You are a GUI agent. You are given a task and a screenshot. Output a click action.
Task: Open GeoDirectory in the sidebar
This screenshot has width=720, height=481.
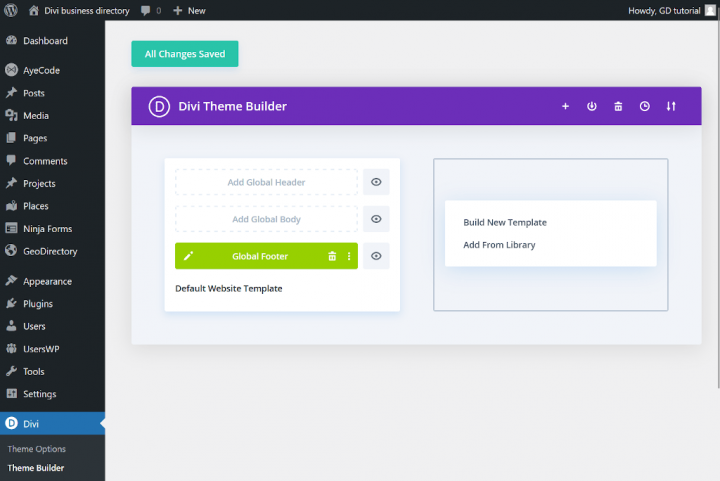tap(50, 251)
